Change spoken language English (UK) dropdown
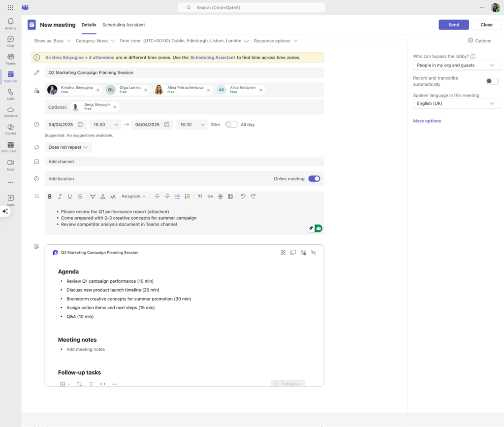504x427 pixels. pyautogui.click(x=456, y=103)
